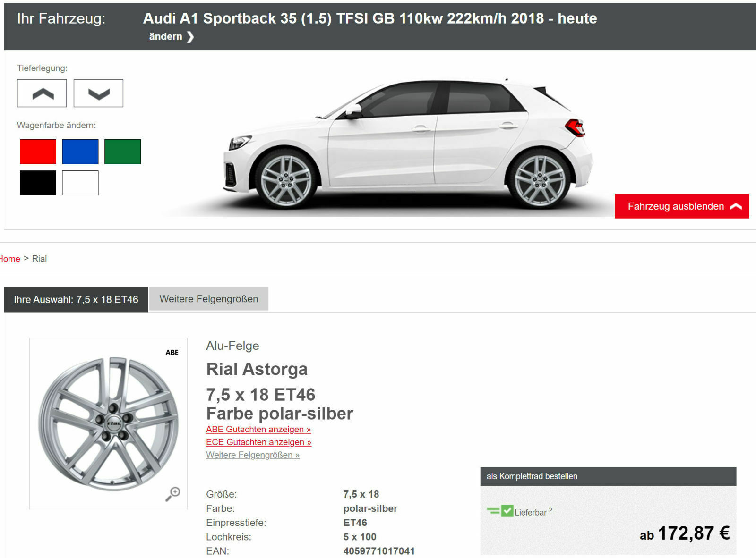Open ABE Gutachten anzeigen
Screen dimensions: 756x558
(x=258, y=429)
